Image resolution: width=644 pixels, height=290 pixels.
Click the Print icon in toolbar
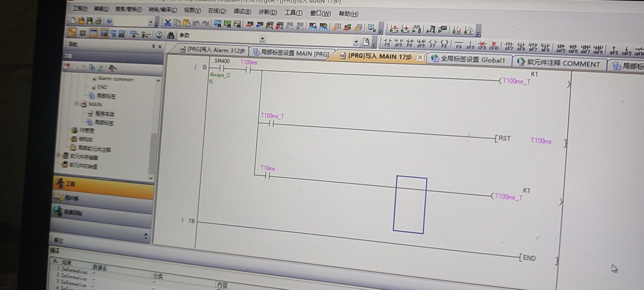click(98, 21)
